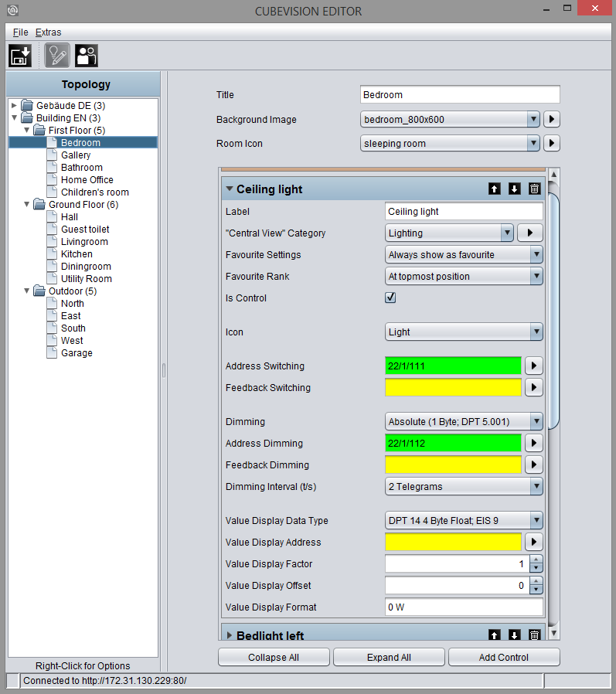Delete the Ceiling light control
Screen dimensions: 616x694
(x=534, y=189)
